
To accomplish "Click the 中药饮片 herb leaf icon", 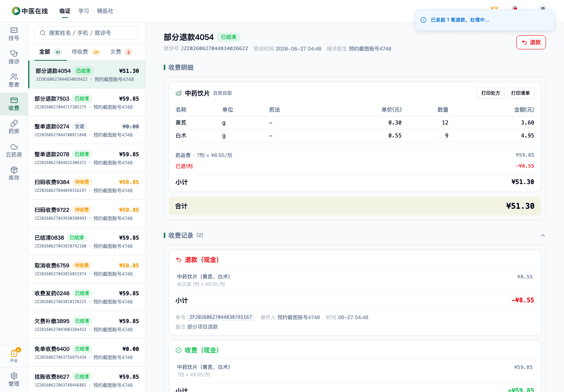I will (x=179, y=93).
